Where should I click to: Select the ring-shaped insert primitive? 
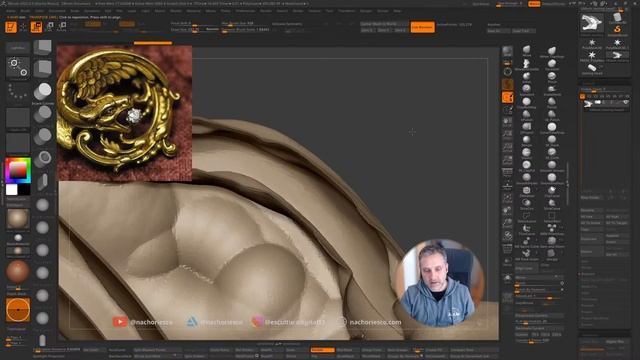click(42, 159)
